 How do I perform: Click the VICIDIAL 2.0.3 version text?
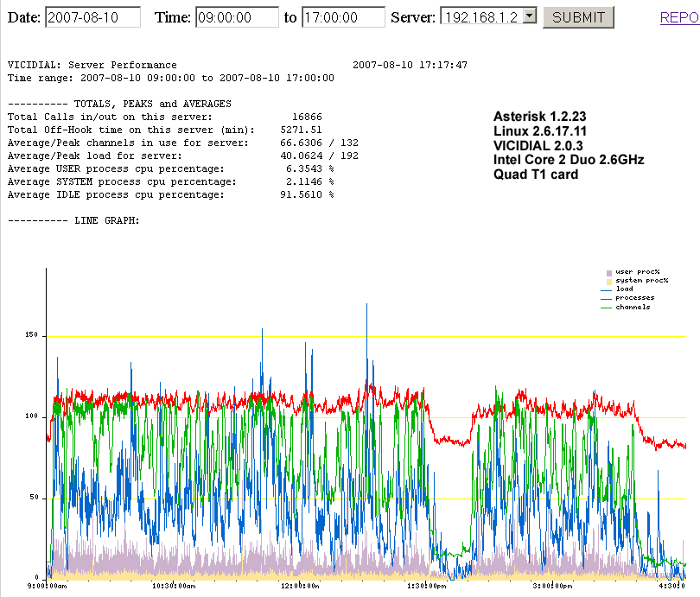click(x=538, y=146)
